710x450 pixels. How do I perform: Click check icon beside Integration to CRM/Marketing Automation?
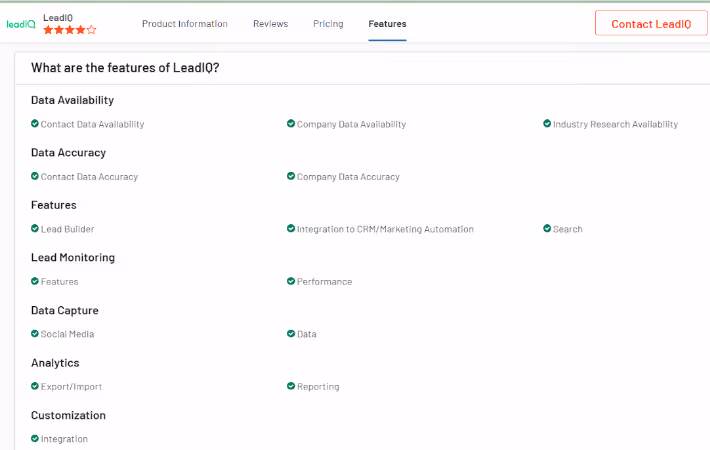(x=291, y=229)
